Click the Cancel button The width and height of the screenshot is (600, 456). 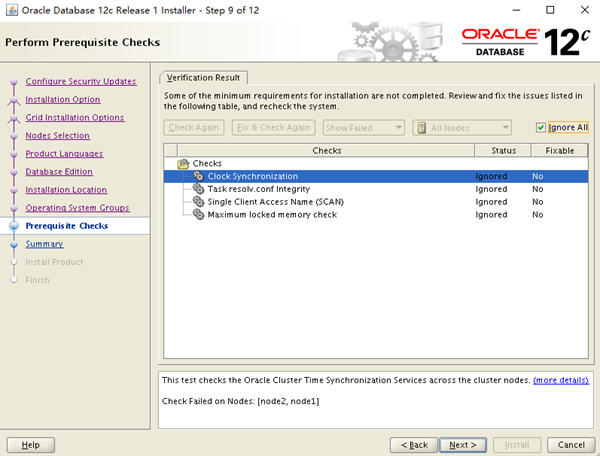click(x=571, y=445)
